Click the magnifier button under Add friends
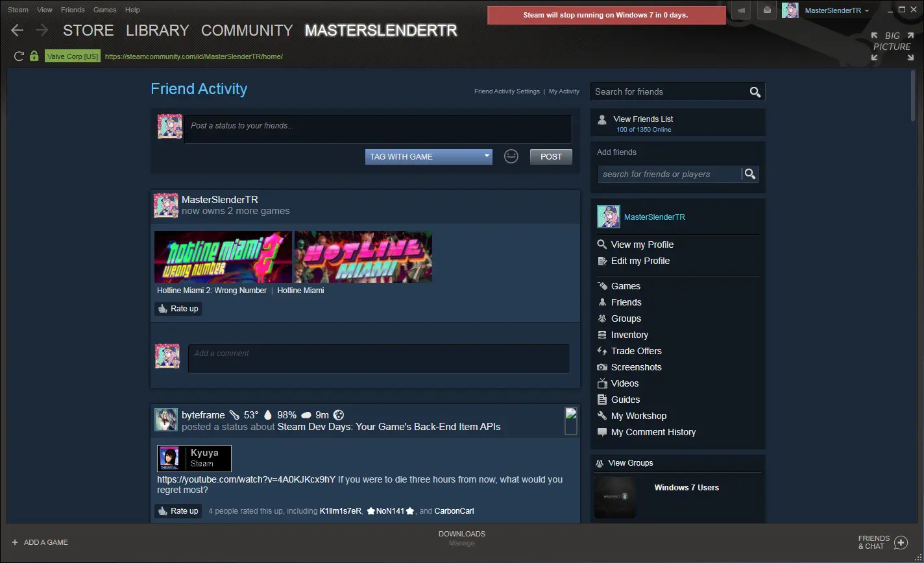 (750, 174)
